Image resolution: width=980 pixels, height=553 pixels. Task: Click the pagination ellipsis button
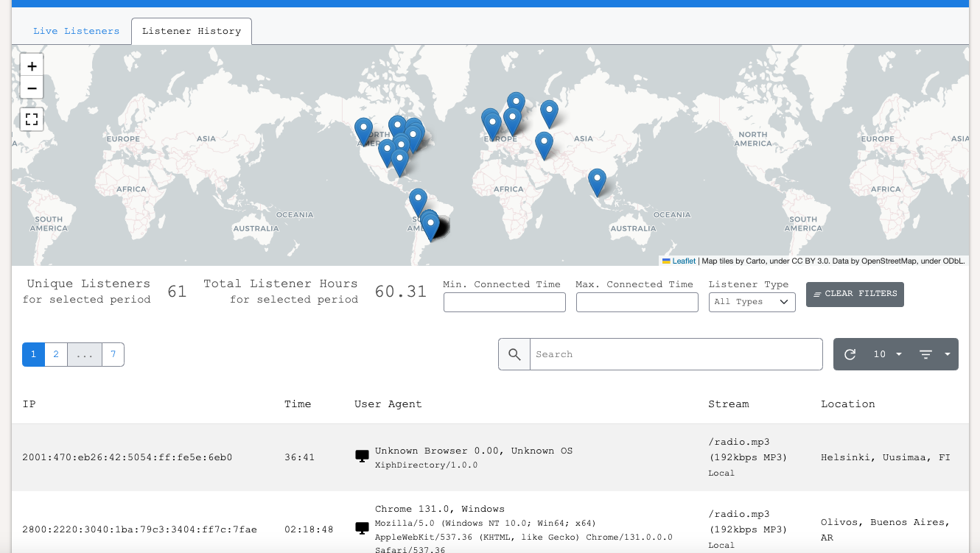pyautogui.click(x=85, y=354)
